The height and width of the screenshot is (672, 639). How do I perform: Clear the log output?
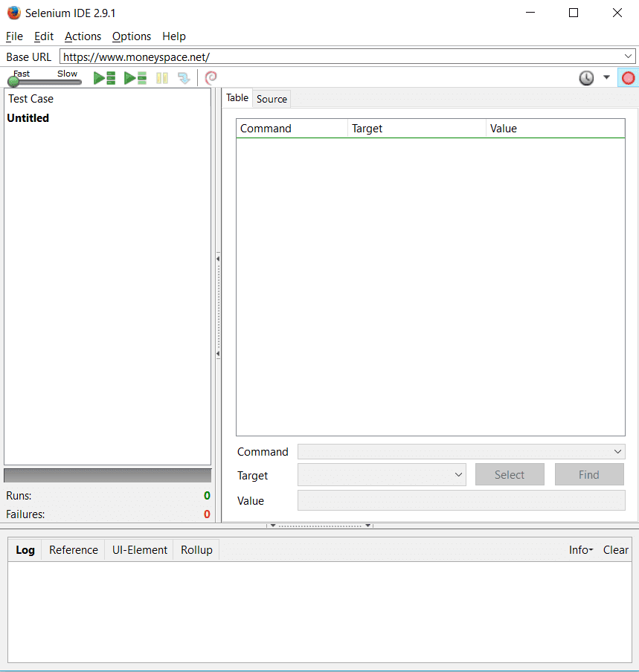pos(615,550)
